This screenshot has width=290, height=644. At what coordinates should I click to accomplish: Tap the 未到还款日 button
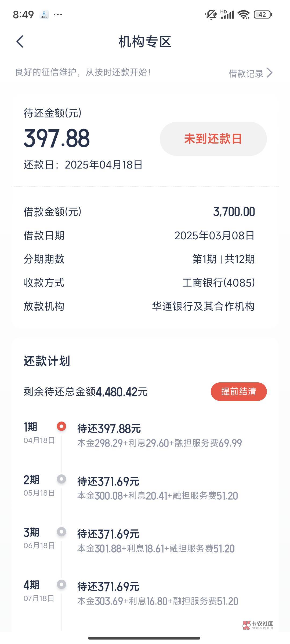click(213, 139)
